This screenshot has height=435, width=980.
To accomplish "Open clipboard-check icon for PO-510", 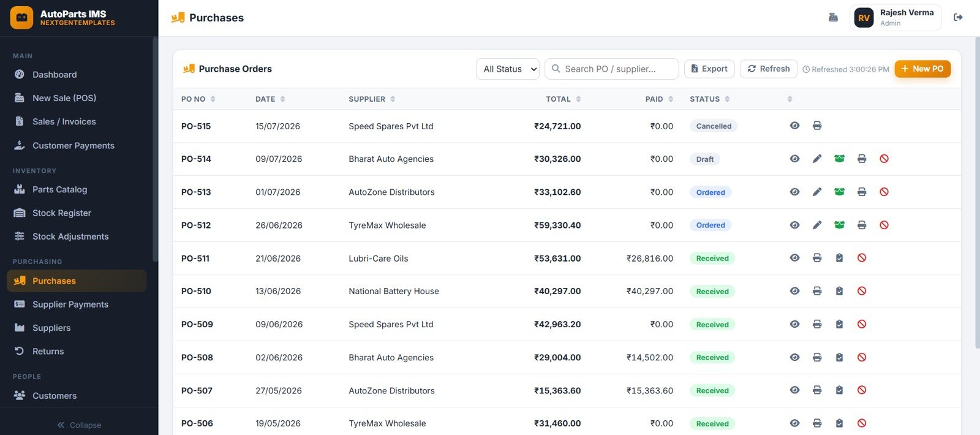I will (839, 291).
